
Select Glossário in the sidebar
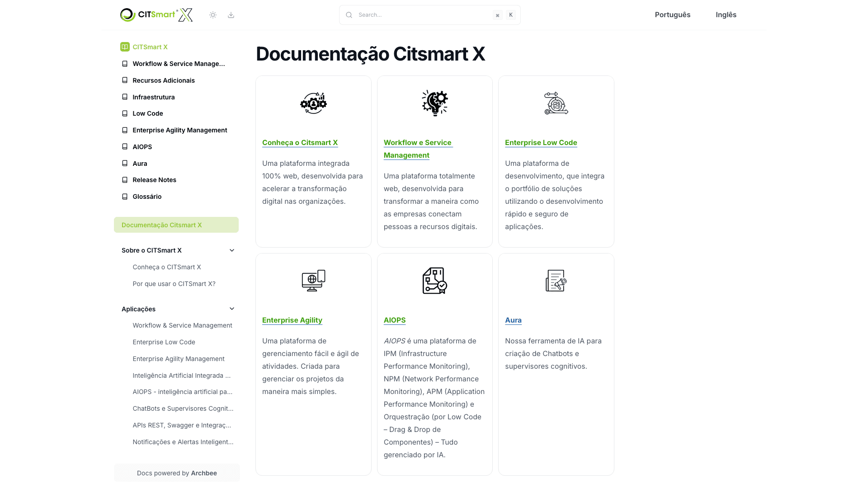[147, 196]
